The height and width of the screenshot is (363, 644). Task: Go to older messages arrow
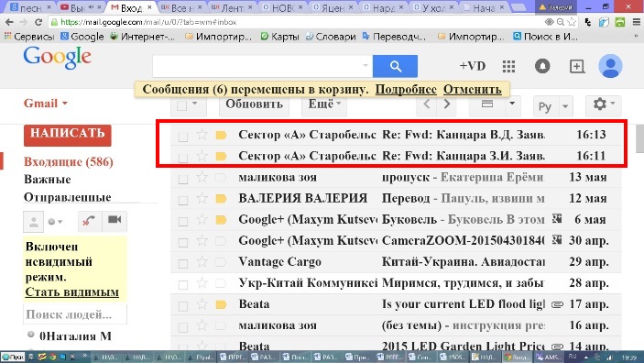447,104
